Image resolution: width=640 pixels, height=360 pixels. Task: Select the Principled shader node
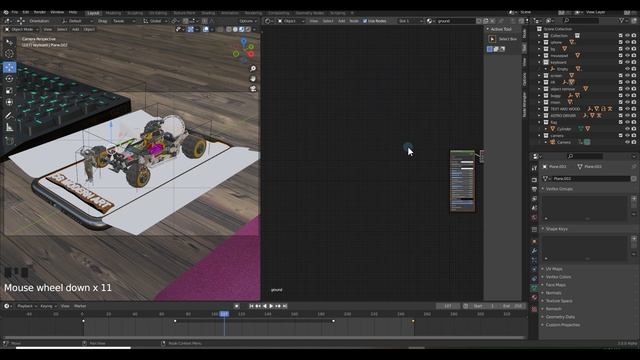point(462,181)
